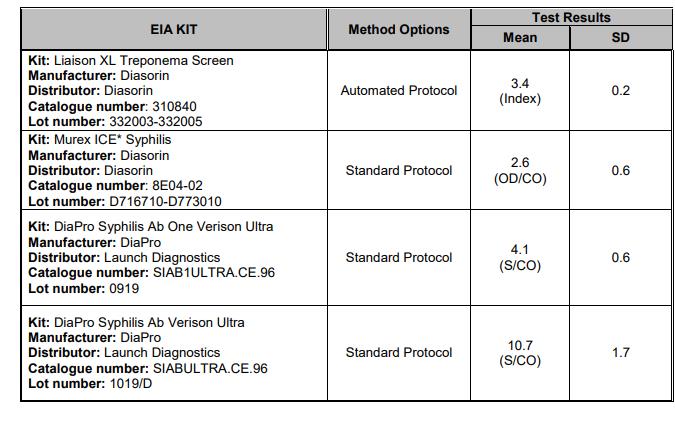Viewport: 675px width, 423px height.
Task: Click the 3.4 (Index) mean value
Action: point(519,91)
